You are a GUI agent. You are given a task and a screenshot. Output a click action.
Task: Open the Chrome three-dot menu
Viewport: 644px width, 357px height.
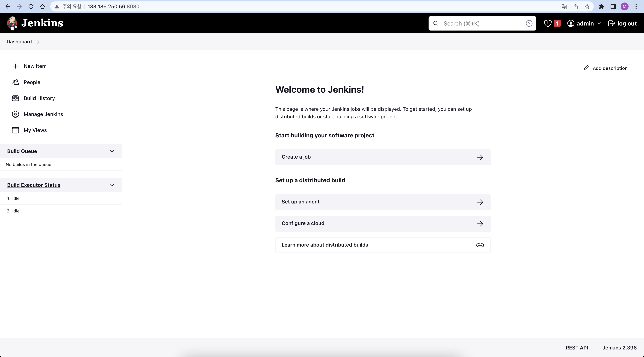pos(636,6)
